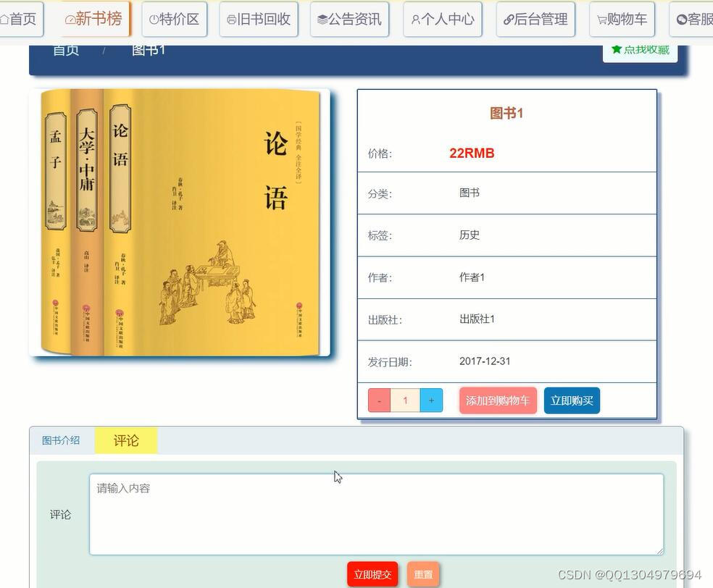Click the link icon beside 后台管理
713x588 pixels.
509,20
